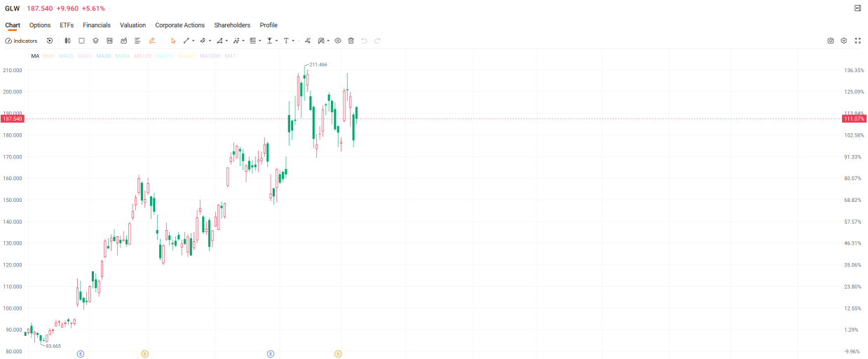Open the Financials tab
The height and width of the screenshot is (359, 868).
tap(97, 25)
